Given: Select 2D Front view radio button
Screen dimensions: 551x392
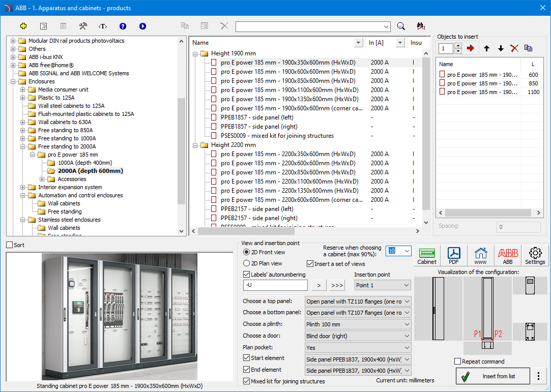Looking at the screenshot, I should [x=246, y=252].
